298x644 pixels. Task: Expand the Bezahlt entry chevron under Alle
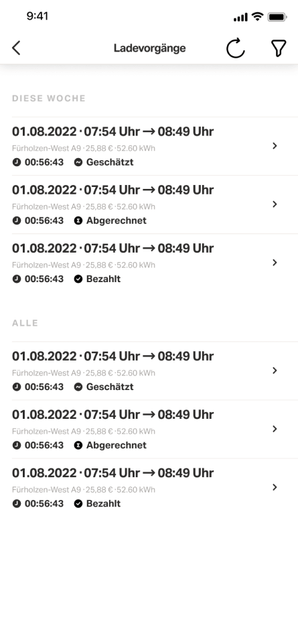pyautogui.click(x=275, y=487)
